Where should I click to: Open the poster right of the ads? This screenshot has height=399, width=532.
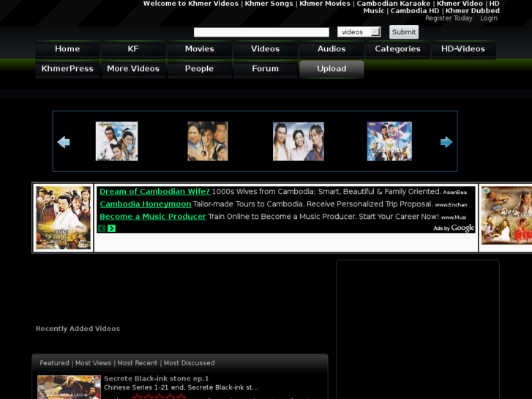[506, 215]
